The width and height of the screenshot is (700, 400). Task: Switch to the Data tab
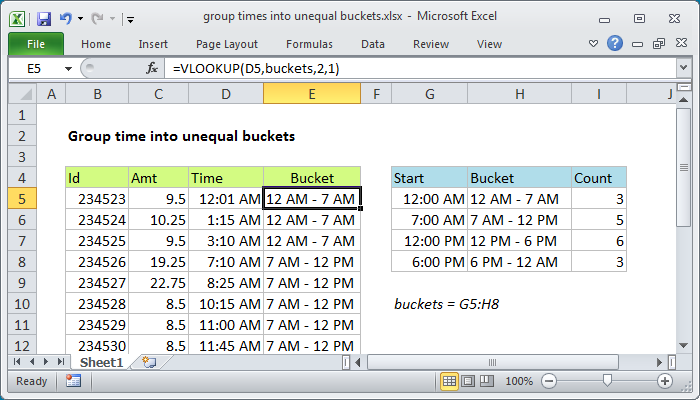pos(373,44)
